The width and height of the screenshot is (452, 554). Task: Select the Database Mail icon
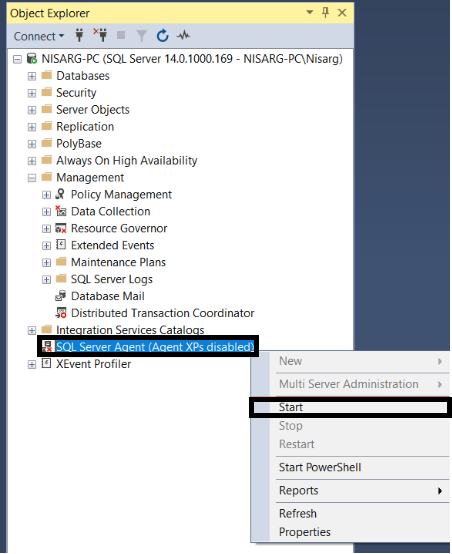coord(61,296)
